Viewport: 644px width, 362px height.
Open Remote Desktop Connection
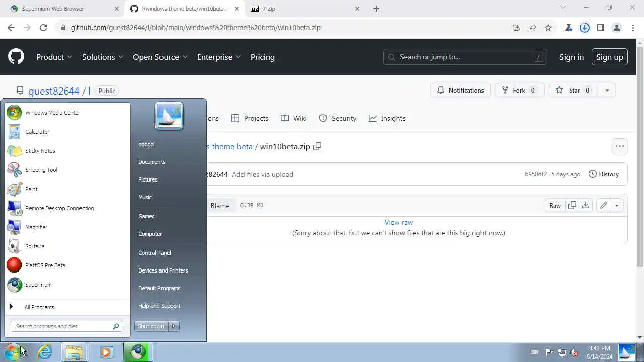click(x=67, y=208)
